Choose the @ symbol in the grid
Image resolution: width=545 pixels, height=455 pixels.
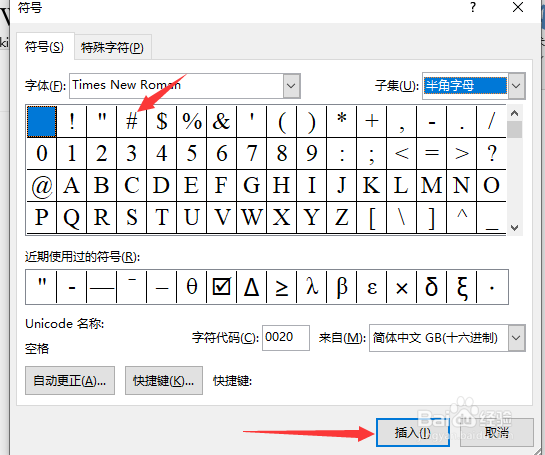42,186
